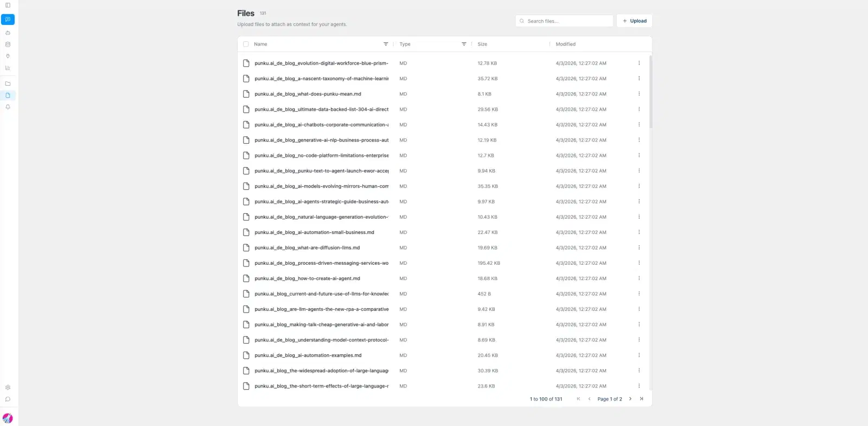Image resolution: width=868 pixels, height=426 pixels.
Task: Open row menu for what-are-diffusion-llms.md
Action: [639, 247]
